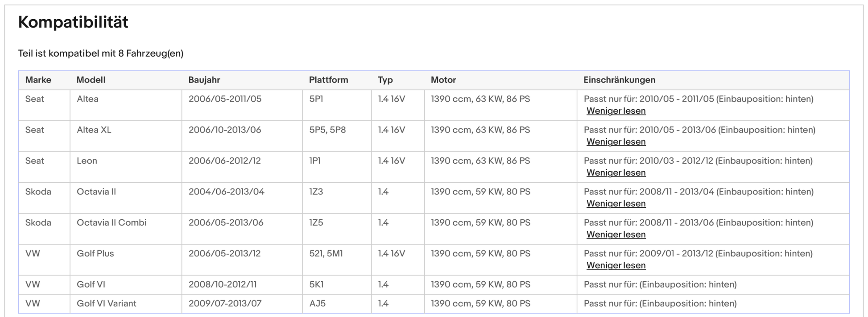
Task: Click the '8 Fahrzeug(en)' compatibility summary text
Action: (x=151, y=54)
